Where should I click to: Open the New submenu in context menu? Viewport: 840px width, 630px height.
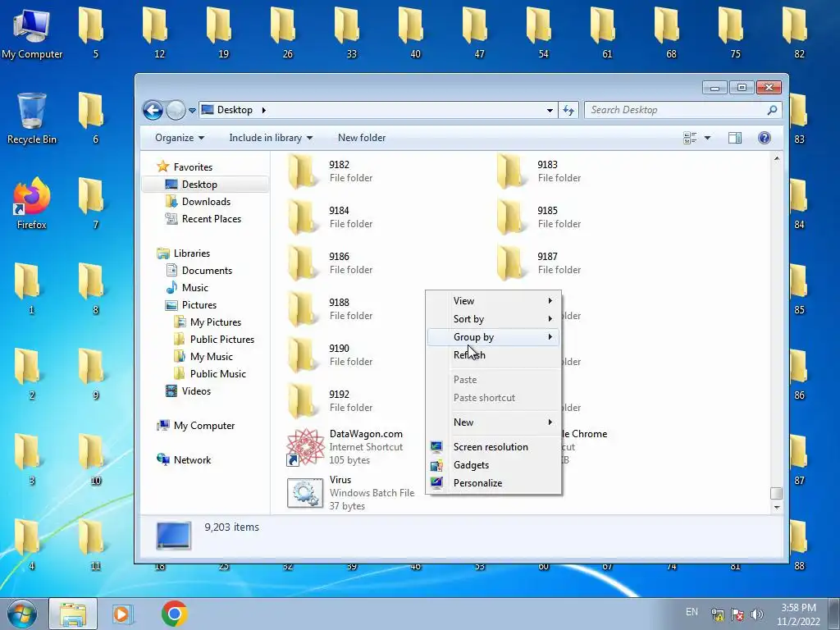click(493, 422)
